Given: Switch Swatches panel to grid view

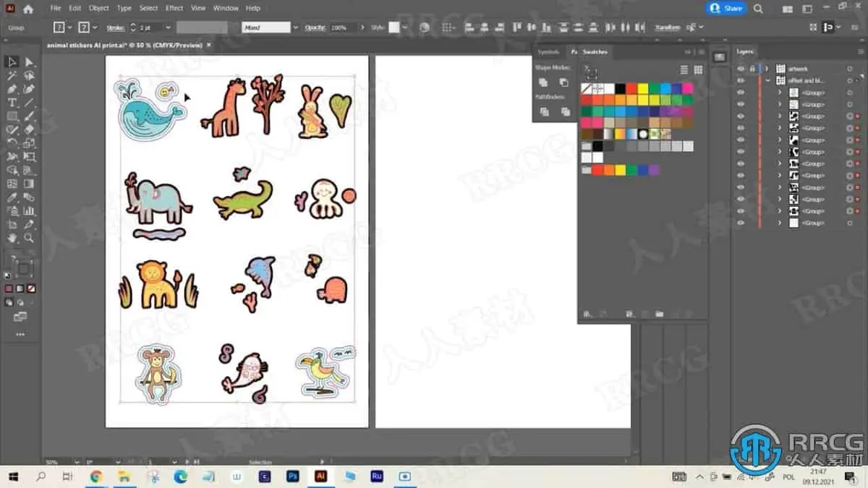Looking at the screenshot, I should pos(698,70).
